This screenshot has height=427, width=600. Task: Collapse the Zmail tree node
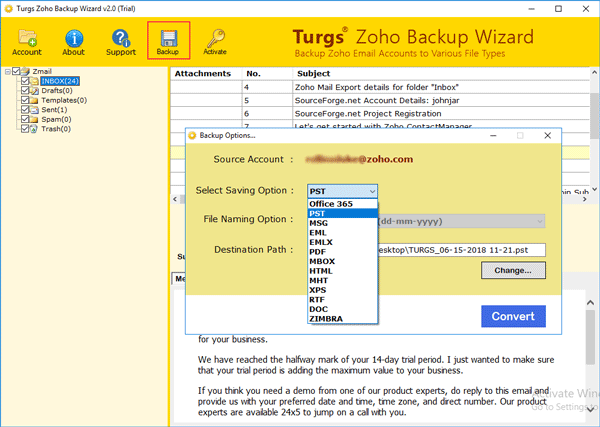click(7, 72)
